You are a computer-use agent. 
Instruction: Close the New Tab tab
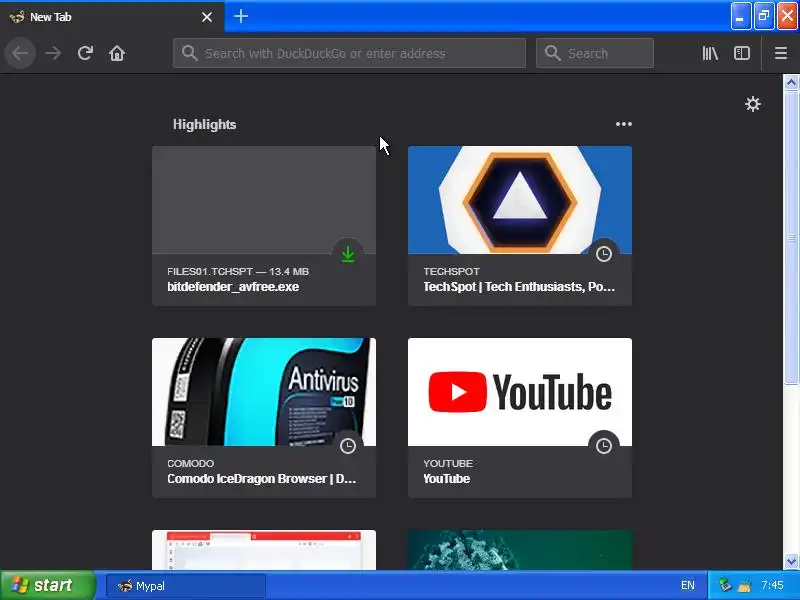(207, 17)
